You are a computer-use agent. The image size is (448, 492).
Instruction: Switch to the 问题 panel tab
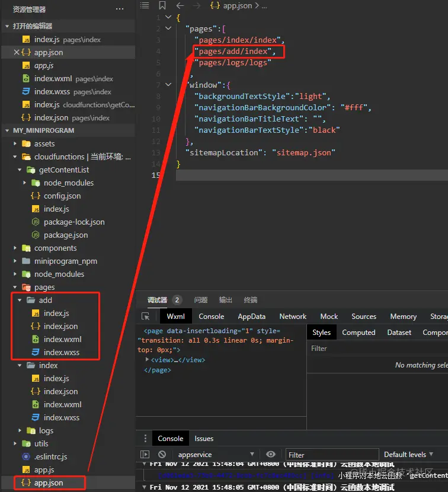tap(201, 300)
